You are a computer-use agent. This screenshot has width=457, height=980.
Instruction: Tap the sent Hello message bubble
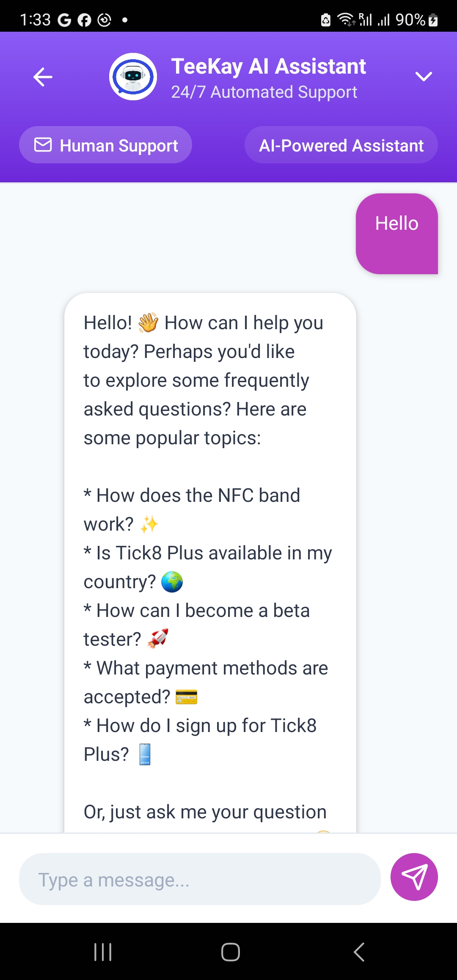(397, 234)
